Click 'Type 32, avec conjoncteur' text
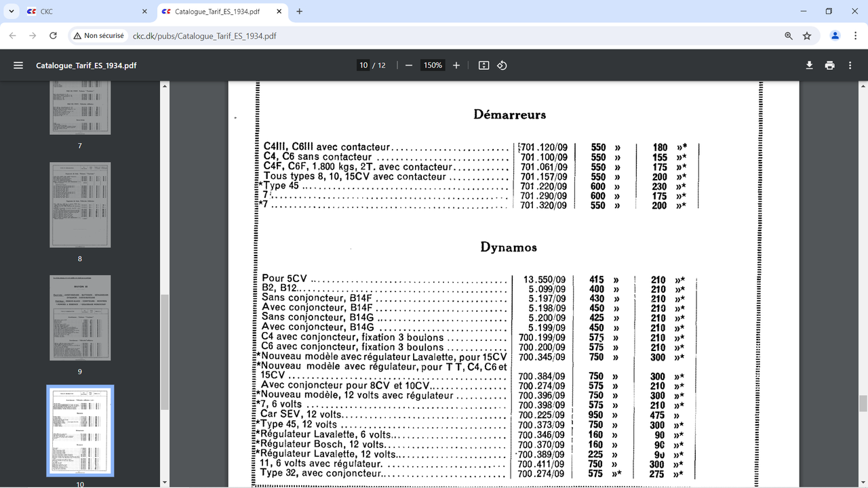 click(321, 473)
